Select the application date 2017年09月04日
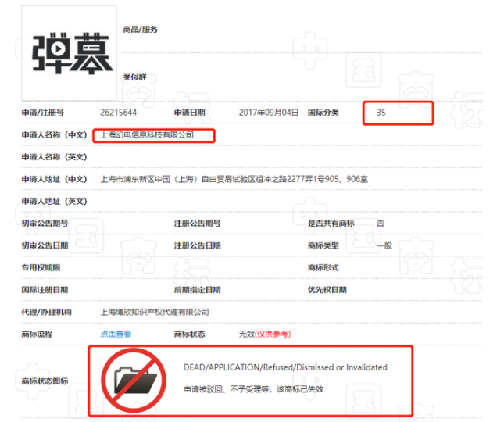This screenshot has width=504, height=422. pos(268,113)
